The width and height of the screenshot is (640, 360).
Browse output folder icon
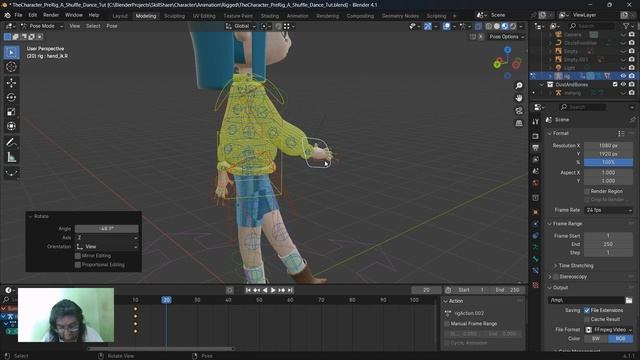coord(629,300)
